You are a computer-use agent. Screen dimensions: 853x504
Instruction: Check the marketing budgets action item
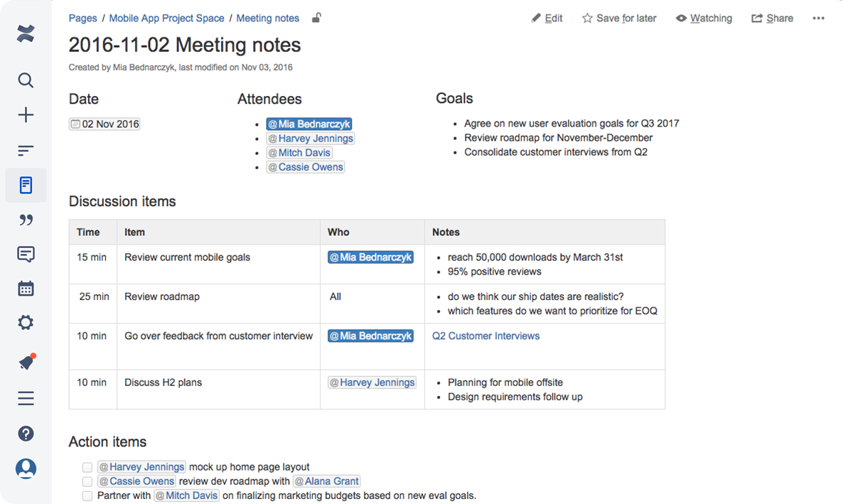pos(87,495)
